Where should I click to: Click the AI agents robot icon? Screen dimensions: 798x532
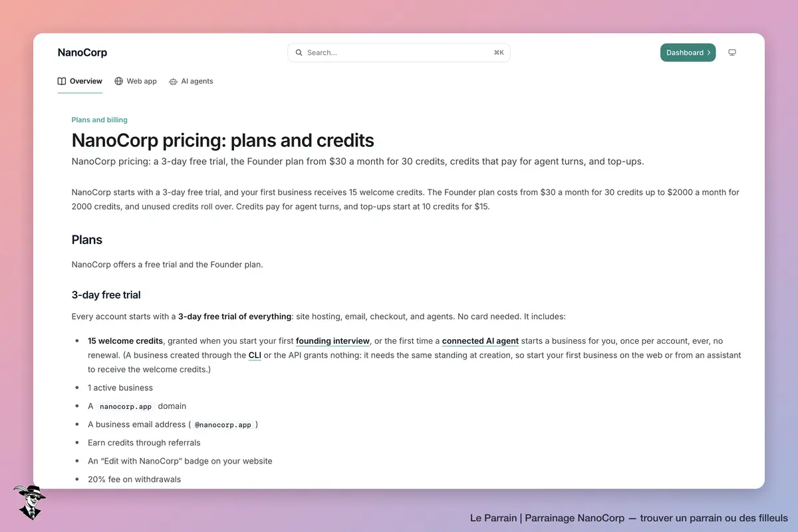point(174,81)
